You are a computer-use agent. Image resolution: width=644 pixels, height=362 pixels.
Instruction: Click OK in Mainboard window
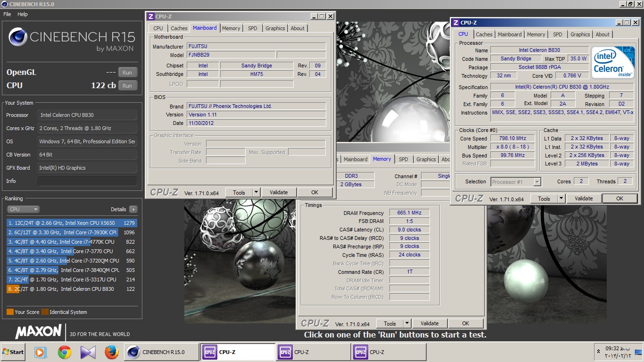point(315,192)
